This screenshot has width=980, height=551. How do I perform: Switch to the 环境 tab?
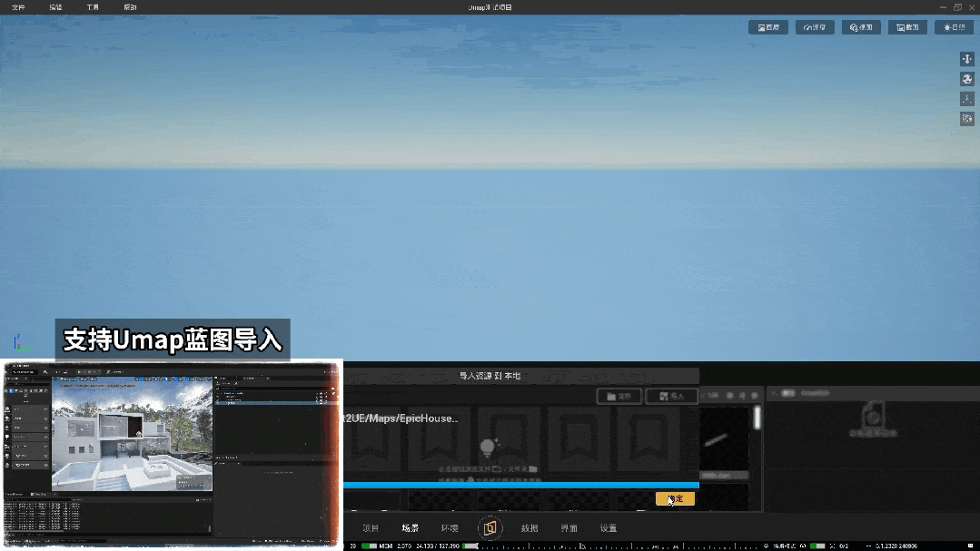pyautogui.click(x=450, y=528)
